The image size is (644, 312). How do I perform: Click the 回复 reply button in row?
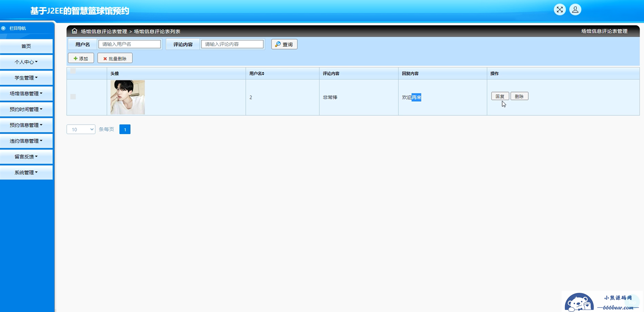500,96
